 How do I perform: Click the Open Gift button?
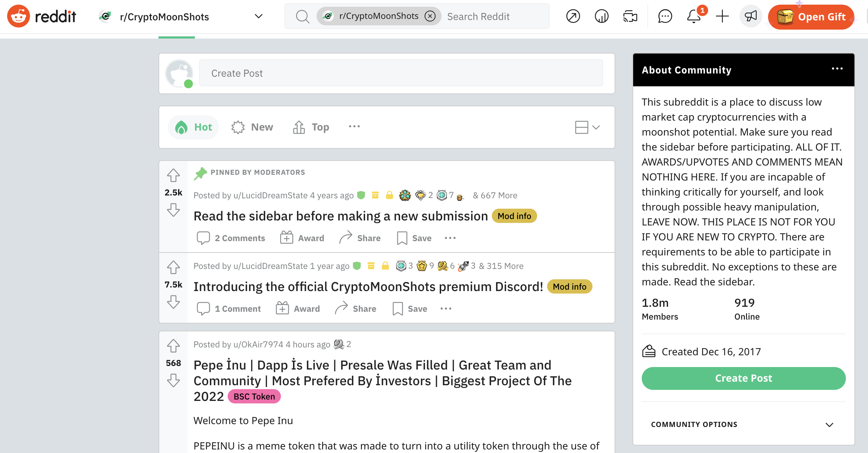(811, 17)
